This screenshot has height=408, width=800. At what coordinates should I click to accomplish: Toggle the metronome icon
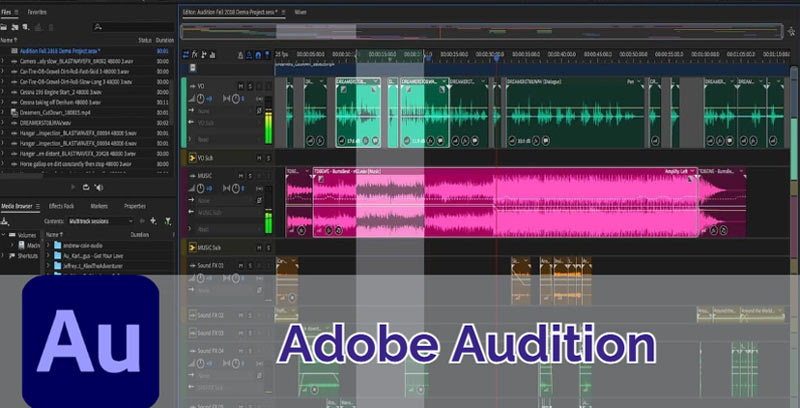pos(240,55)
